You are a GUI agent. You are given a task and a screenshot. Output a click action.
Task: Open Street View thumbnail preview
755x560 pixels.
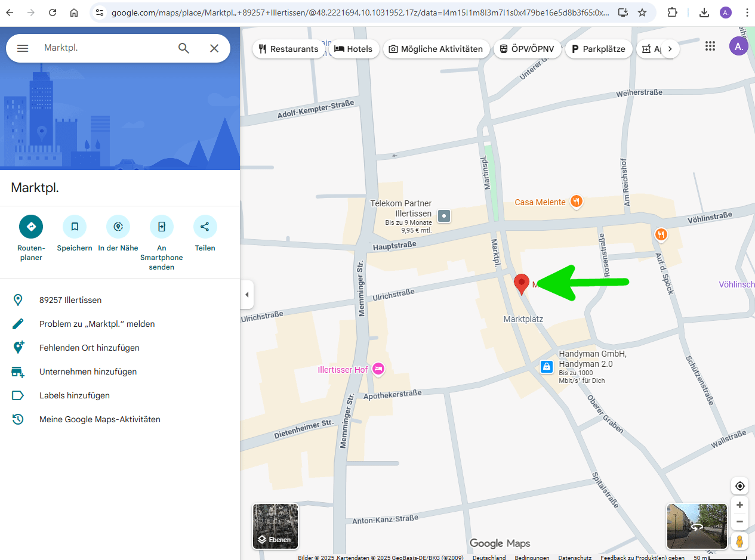[697, 526]
